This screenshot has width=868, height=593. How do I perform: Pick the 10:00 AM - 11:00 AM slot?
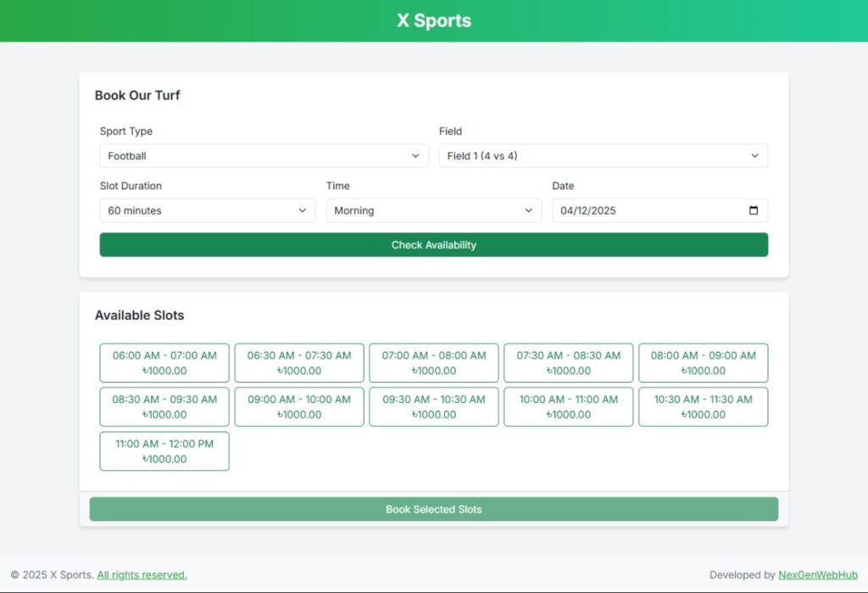tap(568, 407)
